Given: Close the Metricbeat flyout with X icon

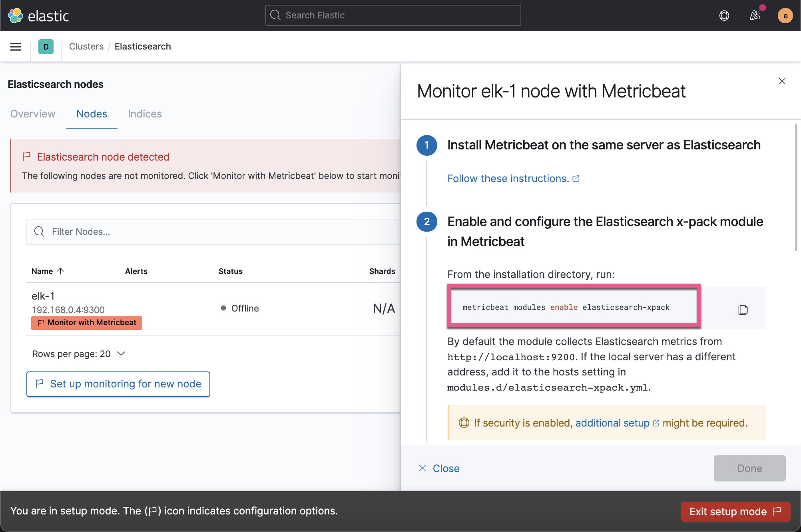Looking at the screenshot, I should coord(782,81).
